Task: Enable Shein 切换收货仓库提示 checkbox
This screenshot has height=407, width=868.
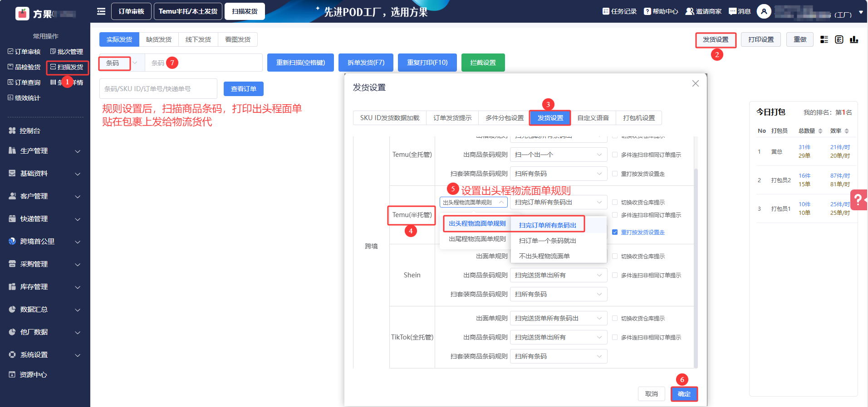Action: click(x=615, y=256)
